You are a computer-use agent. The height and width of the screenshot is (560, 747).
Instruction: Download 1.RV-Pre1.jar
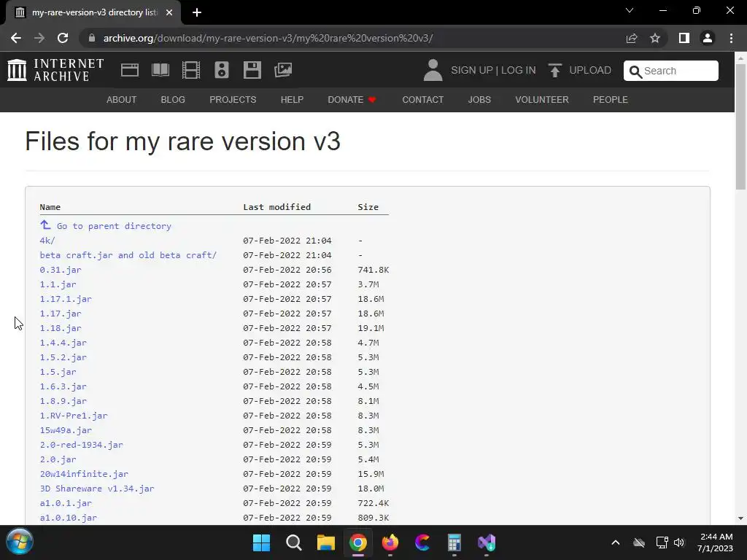pos(74,416)
